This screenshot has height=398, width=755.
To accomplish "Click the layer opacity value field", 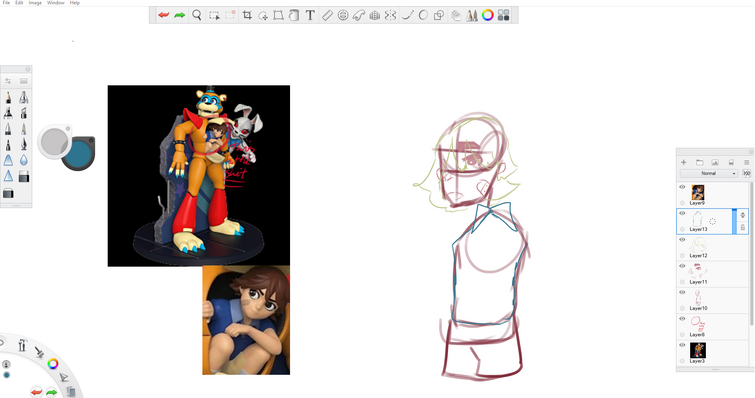I will point(746,173).
